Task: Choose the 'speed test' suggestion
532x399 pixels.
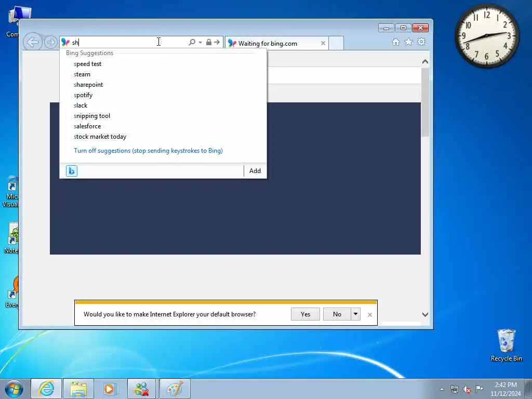Action: 163,64
